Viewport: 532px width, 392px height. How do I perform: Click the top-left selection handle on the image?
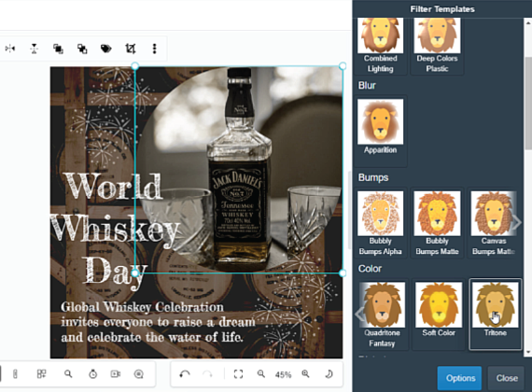point(135,66)
